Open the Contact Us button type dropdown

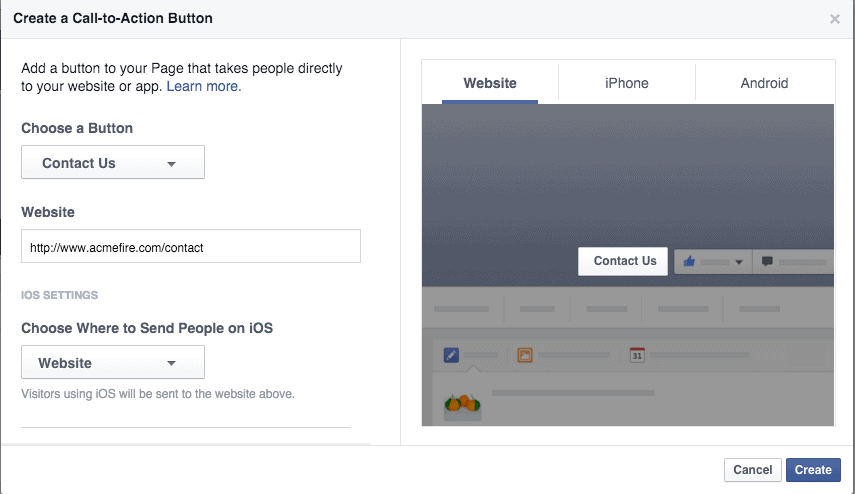click(x=113, y=163)
